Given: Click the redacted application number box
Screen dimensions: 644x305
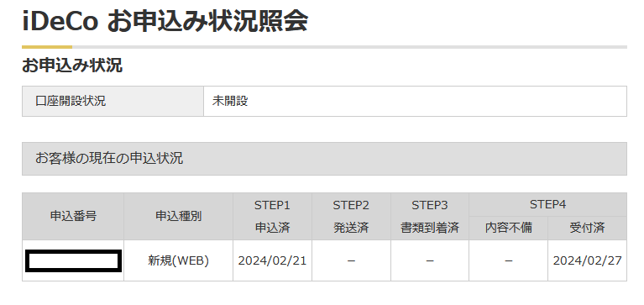Looking at the screenshot, I should (x=74, y=261).
